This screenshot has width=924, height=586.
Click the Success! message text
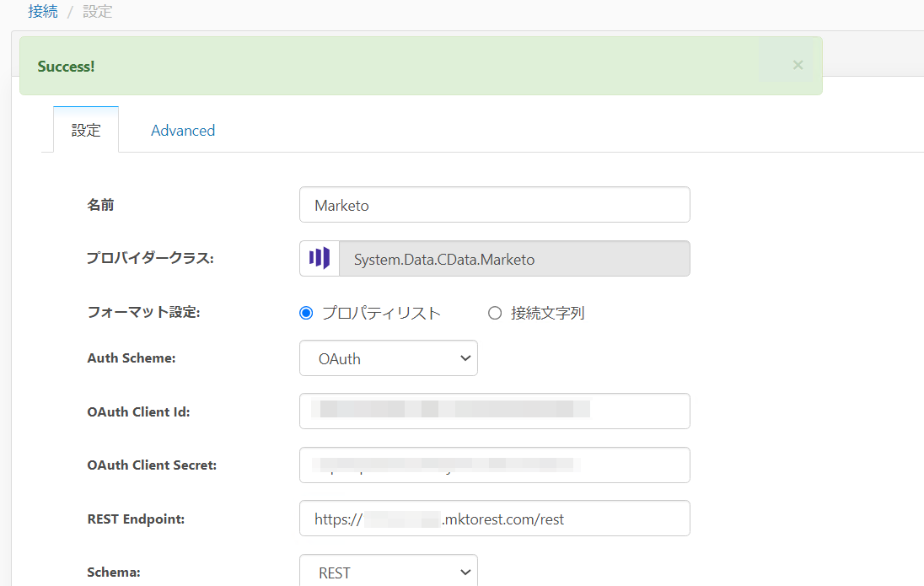click(x=66, y=67)
